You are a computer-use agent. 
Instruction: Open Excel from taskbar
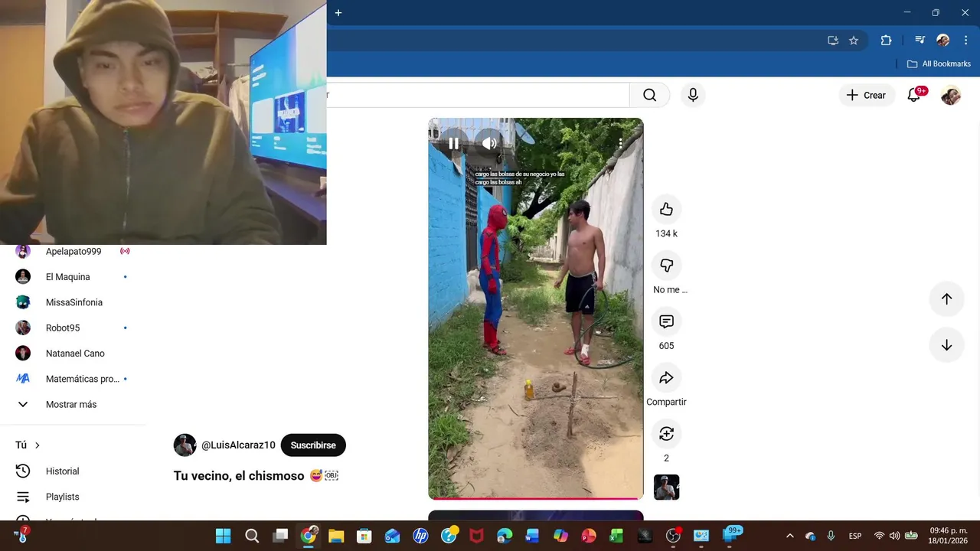coord(616,536)
